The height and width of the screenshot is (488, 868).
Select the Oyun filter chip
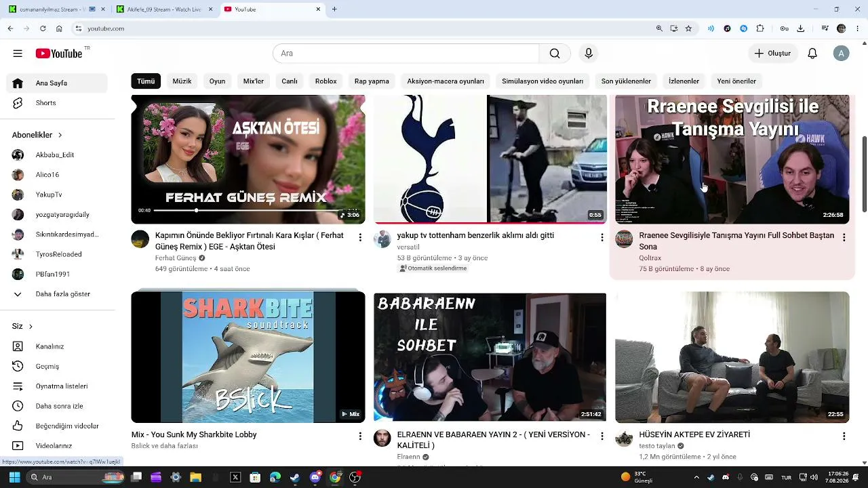click(x=217, y=81)
